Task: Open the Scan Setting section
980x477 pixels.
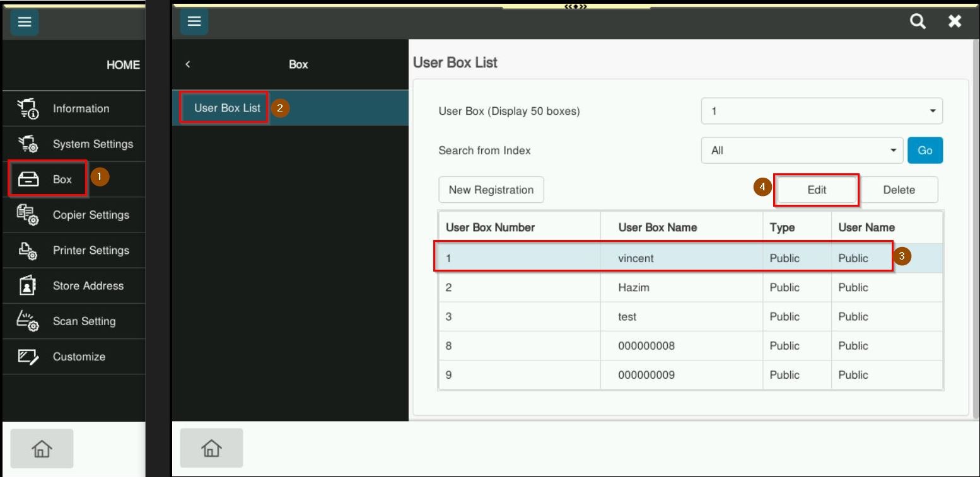Action: click(84, 321)
